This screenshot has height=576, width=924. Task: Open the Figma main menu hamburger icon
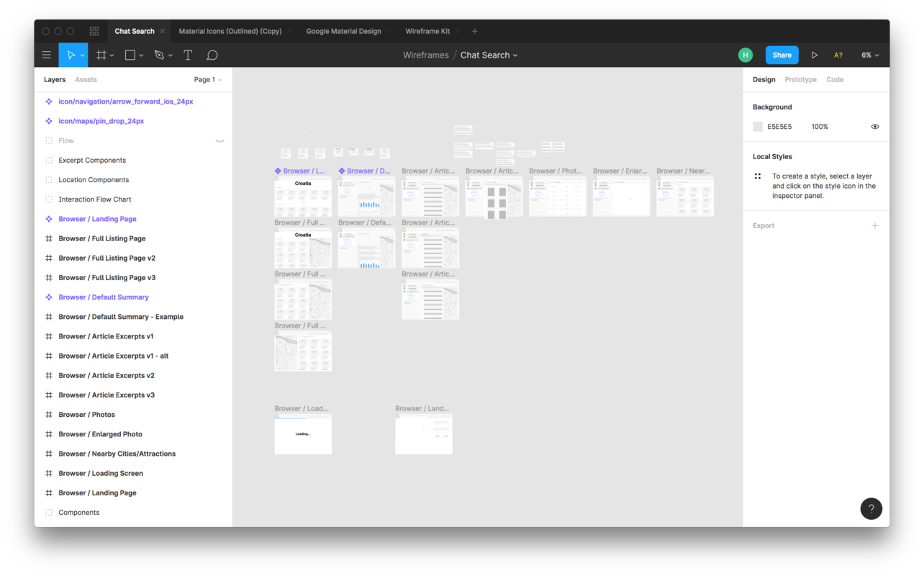pyautogui.click(x=46, y=55)
